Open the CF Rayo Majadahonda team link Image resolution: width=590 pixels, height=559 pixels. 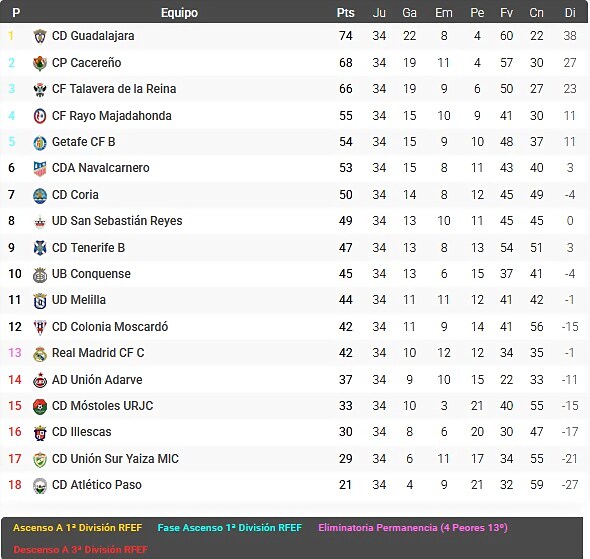tap(112, 115)
